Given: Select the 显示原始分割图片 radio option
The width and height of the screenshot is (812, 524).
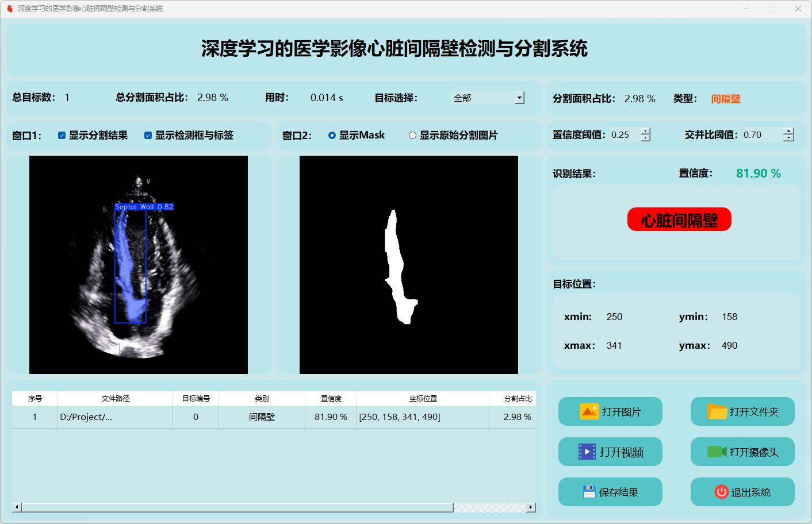Looking at the screenshot, I should [x=412, y=136].
